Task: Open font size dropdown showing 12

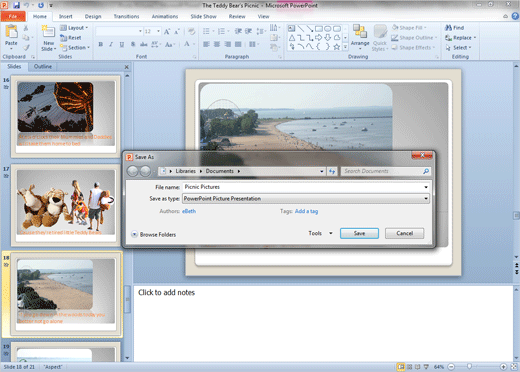Action: tap(159, 31)
